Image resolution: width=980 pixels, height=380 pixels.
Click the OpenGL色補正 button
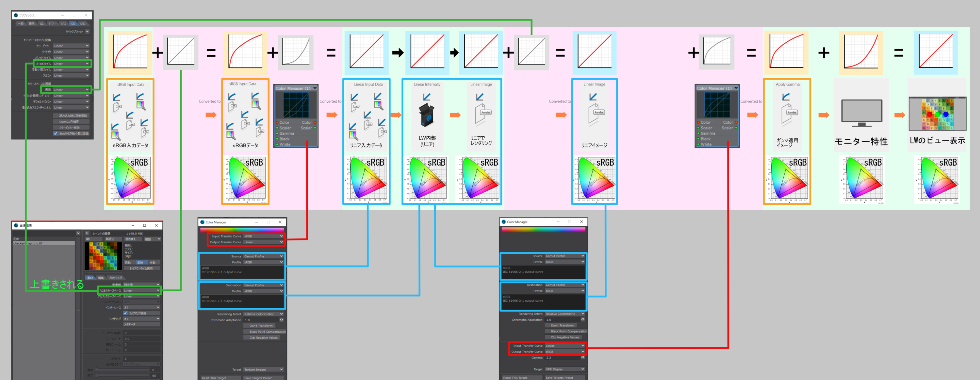71,122
